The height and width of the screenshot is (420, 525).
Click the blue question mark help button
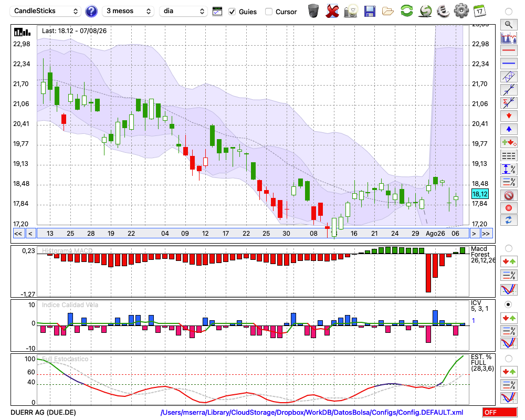[91, 12]
